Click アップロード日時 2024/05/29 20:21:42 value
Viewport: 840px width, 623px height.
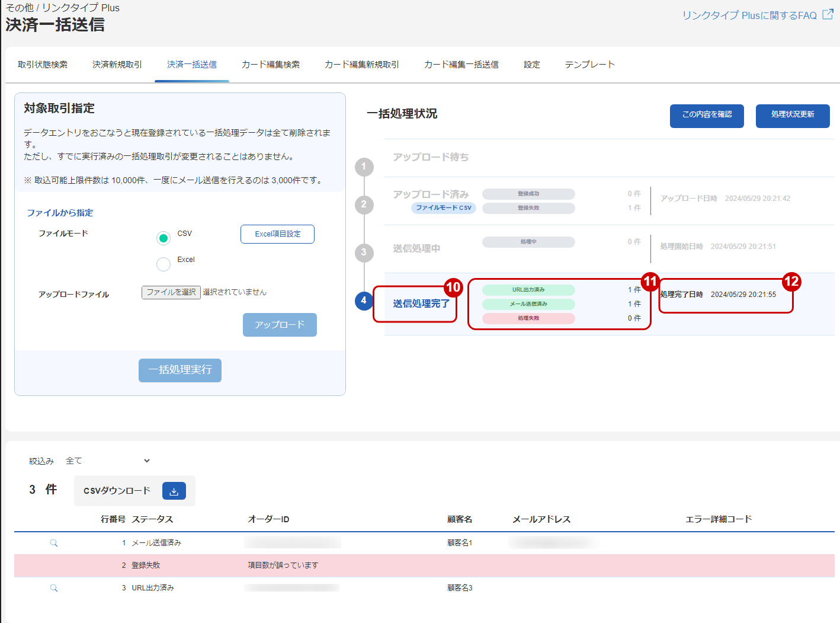click(758, 199)
